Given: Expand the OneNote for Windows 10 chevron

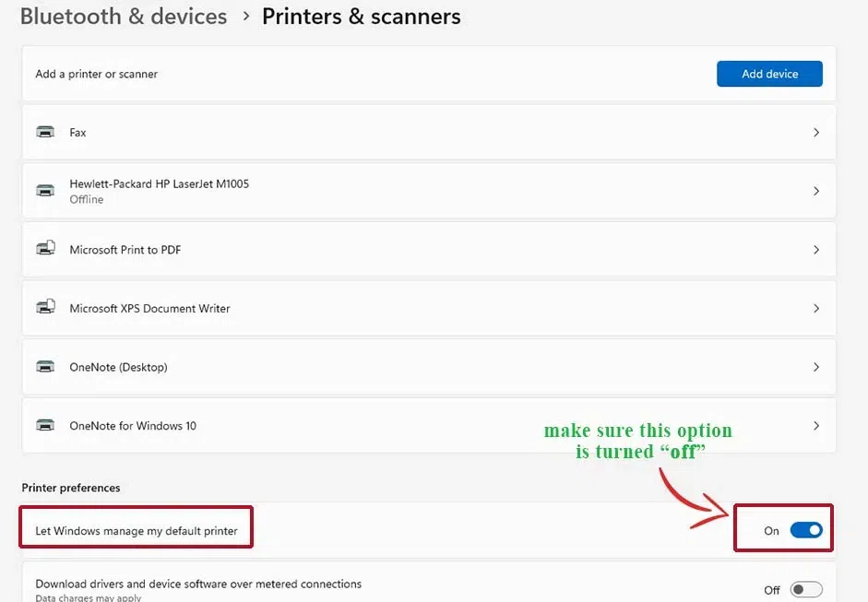Looking at the screenshot, I should tap(816, 426).
